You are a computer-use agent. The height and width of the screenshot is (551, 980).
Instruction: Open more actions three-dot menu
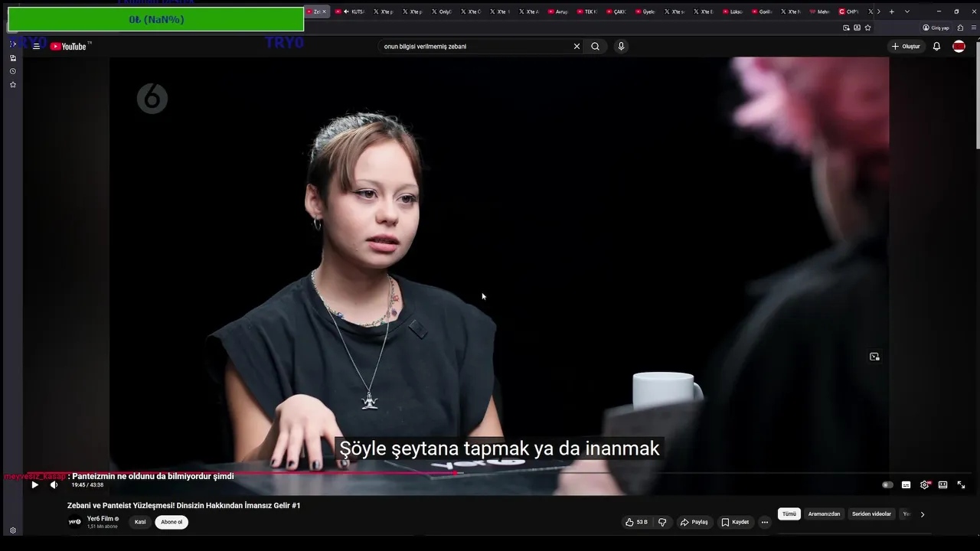764,522
